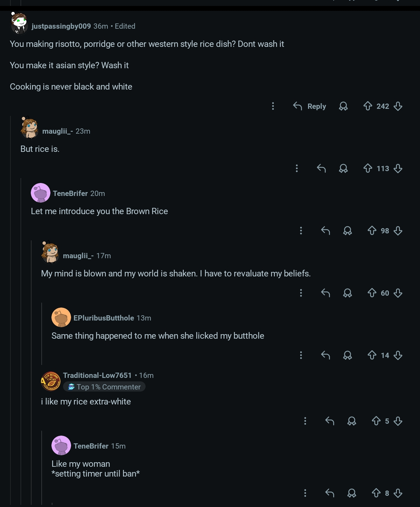Open TeneBrifer's profile from Brown Rice comment
Viewport: 420px width, 507px height.
point(70,193)
